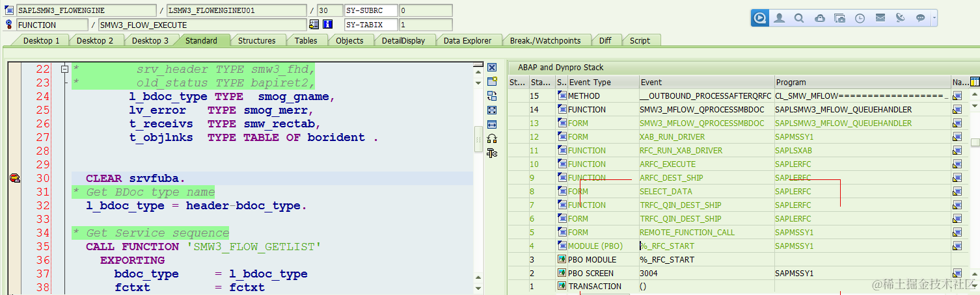This screenshot has height=295, width=980.
Task: Click the LSMW3_FLOWENGINEU01 include field
Action: click(x=236, y=10)
